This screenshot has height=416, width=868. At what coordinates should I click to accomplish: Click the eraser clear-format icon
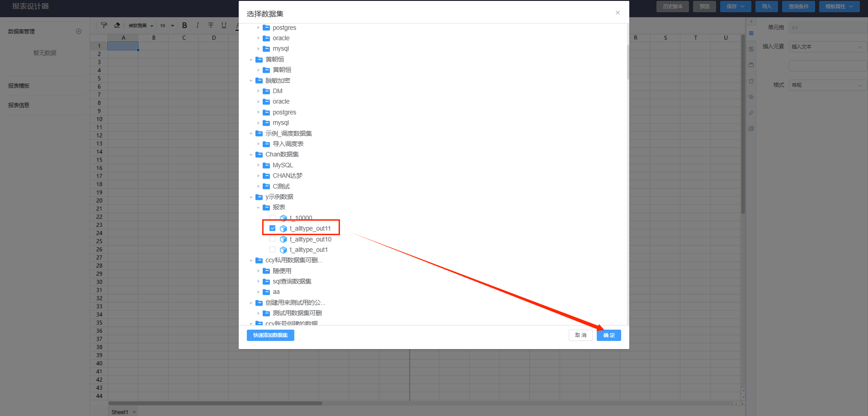117,25
